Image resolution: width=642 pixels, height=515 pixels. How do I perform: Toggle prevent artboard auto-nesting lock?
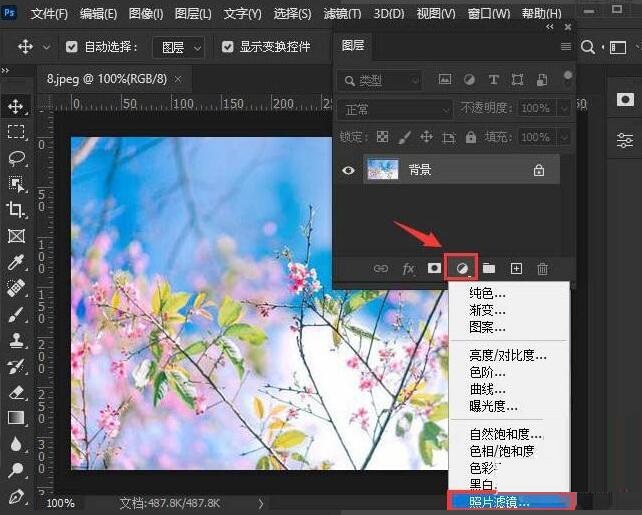(449, 137)
